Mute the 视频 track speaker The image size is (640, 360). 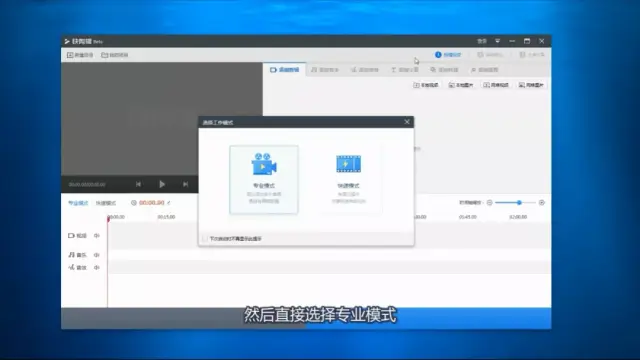click(x=97, y=236)
